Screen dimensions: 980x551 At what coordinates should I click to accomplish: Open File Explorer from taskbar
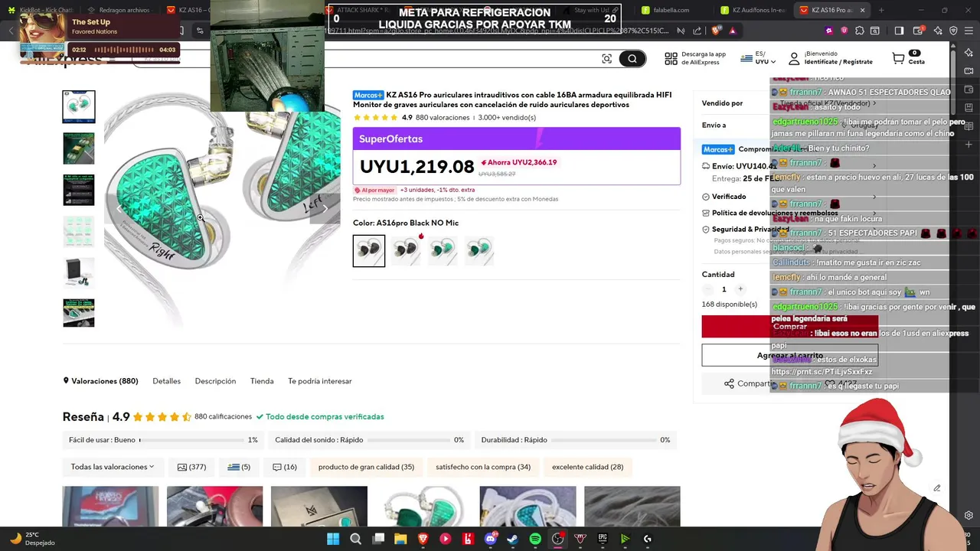tap(400, 539)
